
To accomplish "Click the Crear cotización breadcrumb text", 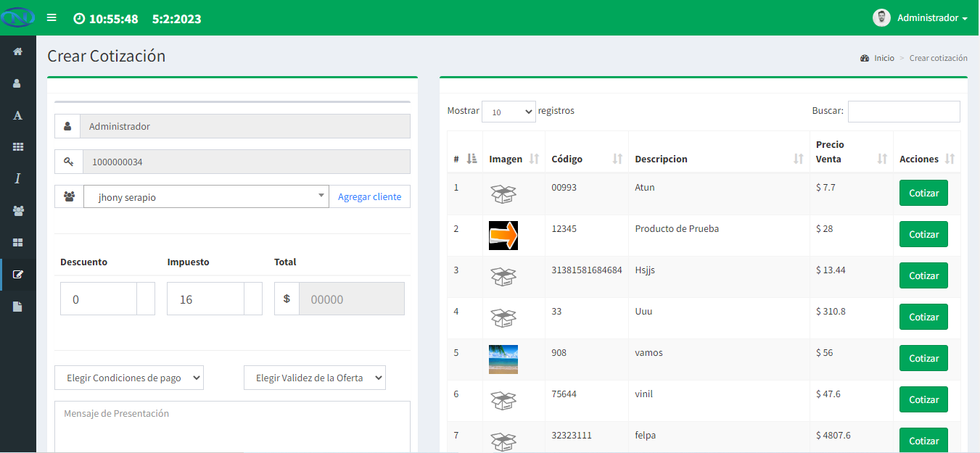I will 939,58.
